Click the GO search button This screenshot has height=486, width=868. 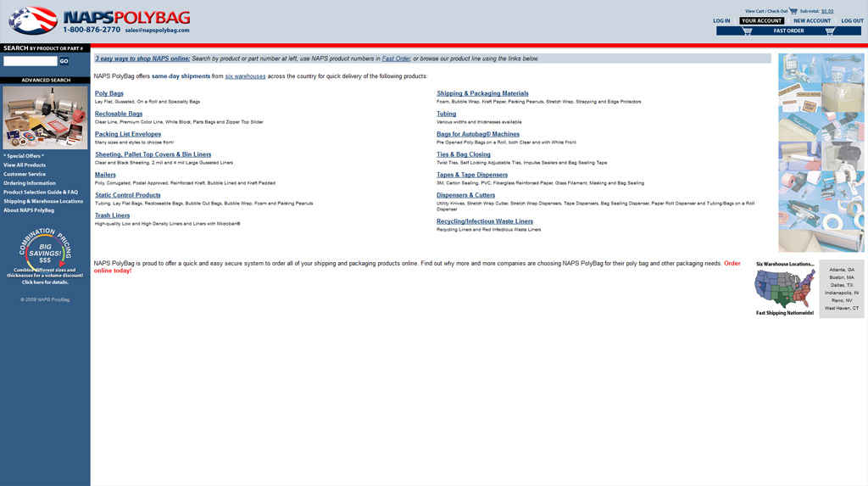[x=64, y=61]
